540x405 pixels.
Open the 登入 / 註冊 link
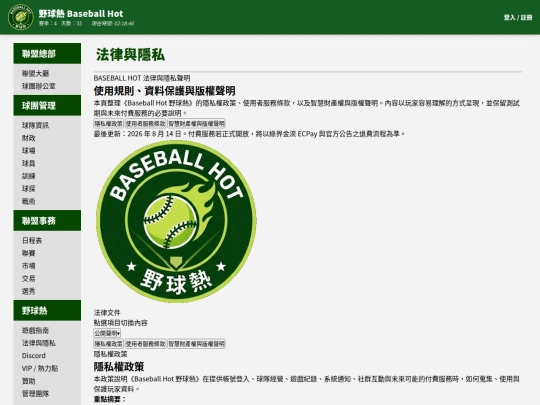coord(518,17)
